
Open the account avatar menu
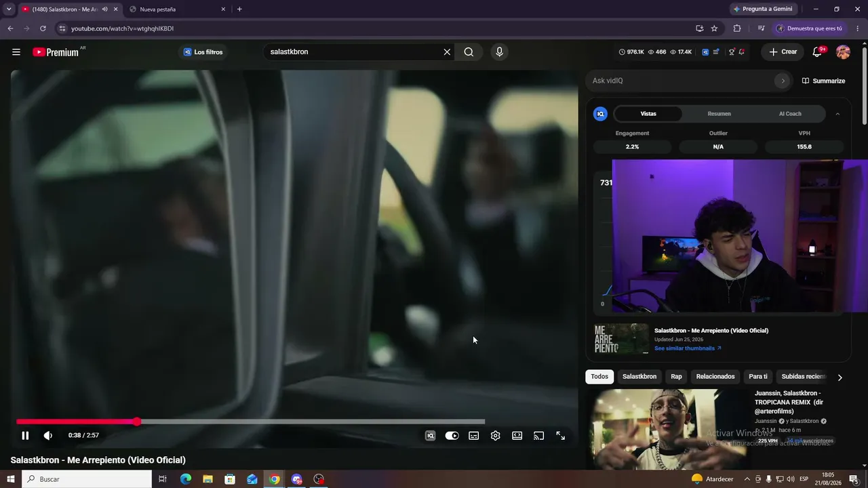[x=843, y=52]
